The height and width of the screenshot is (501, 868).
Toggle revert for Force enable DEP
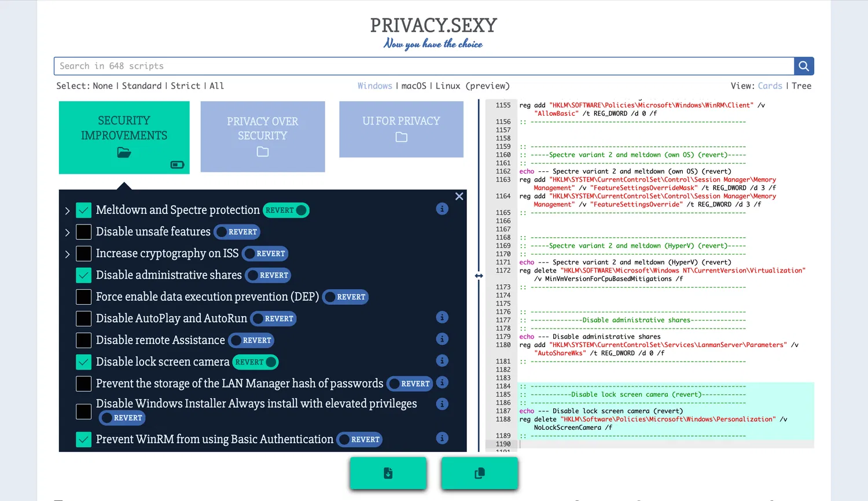345,297
